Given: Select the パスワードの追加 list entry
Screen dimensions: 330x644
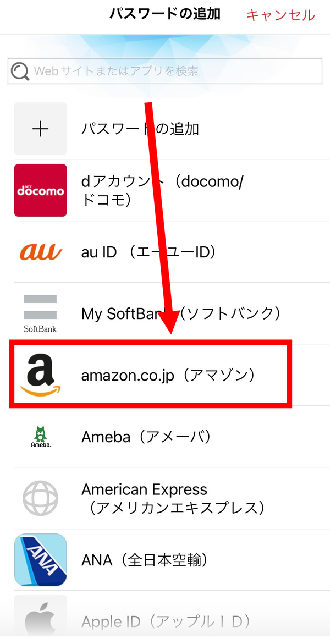Looking at the screenshot, I should (x=172, y=129).
